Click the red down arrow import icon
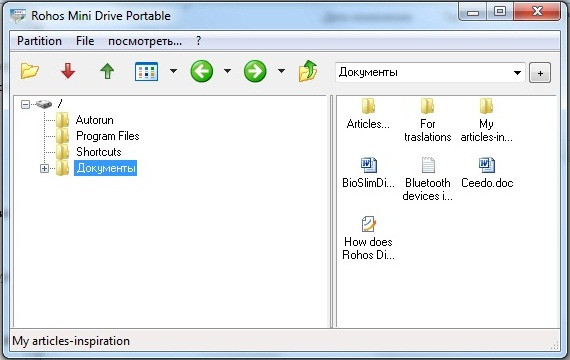The width and height of the screenshot is (570, 360). pos(68,71)
